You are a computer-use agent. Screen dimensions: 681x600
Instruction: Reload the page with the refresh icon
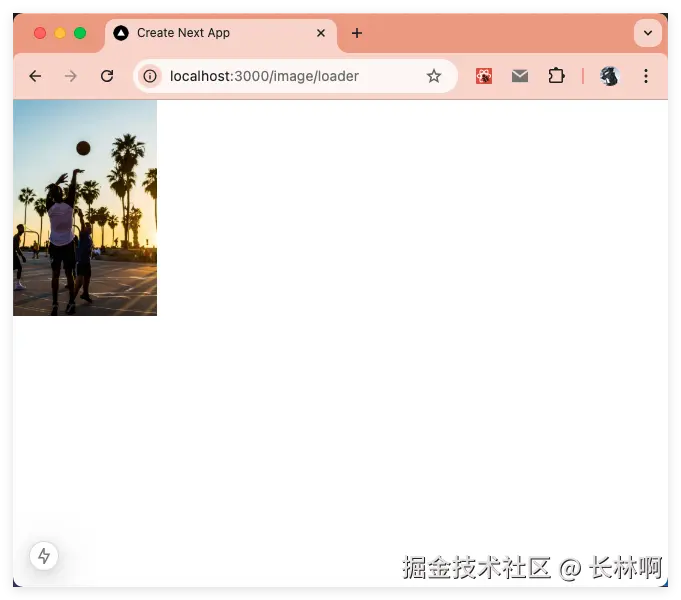tap(107, 76)
